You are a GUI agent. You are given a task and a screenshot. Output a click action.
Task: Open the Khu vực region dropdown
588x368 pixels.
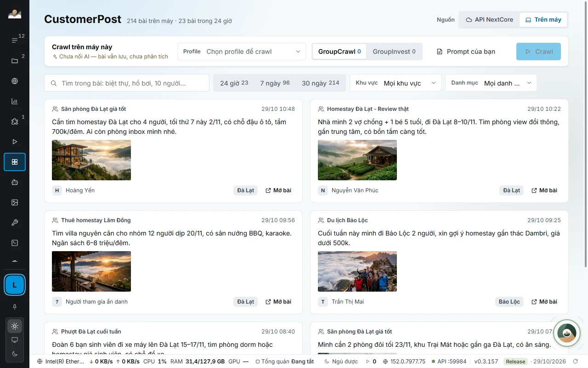click(396, 83)
